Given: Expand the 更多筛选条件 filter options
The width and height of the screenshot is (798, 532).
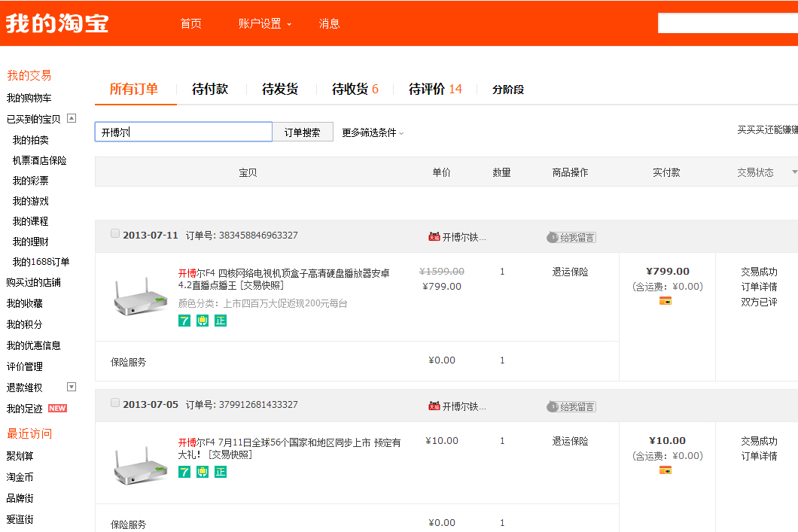Looking at the screenshot, I should coord(373,132).
